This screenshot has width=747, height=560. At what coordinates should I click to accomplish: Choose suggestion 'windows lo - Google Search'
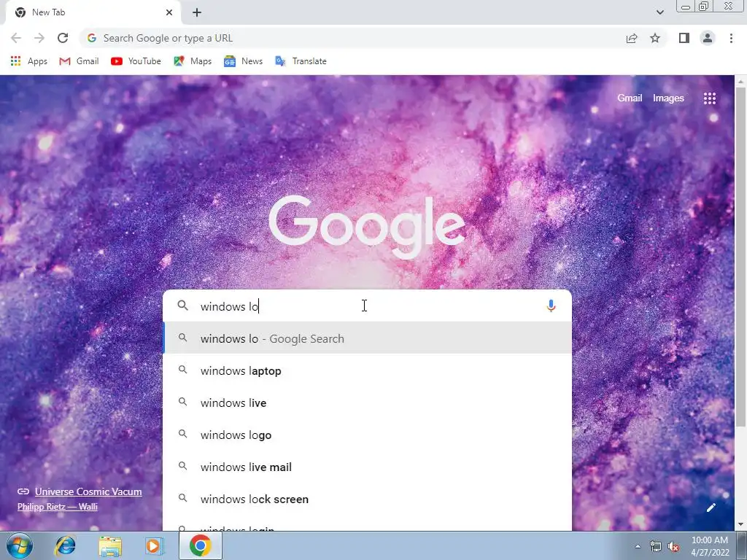tap(368, 338)
